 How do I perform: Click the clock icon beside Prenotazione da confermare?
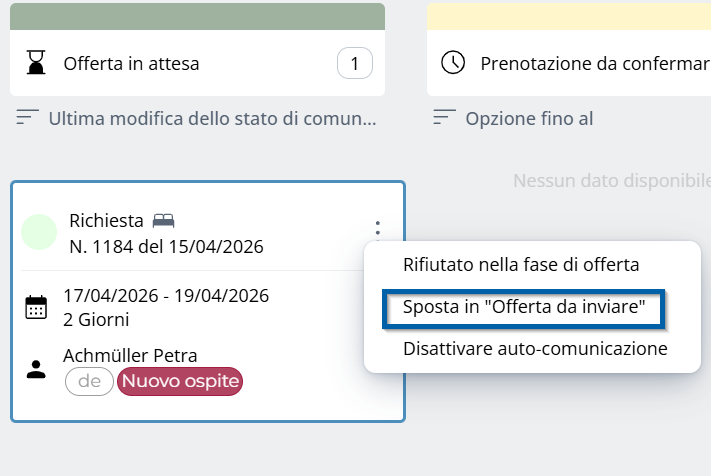pos(453,63)
